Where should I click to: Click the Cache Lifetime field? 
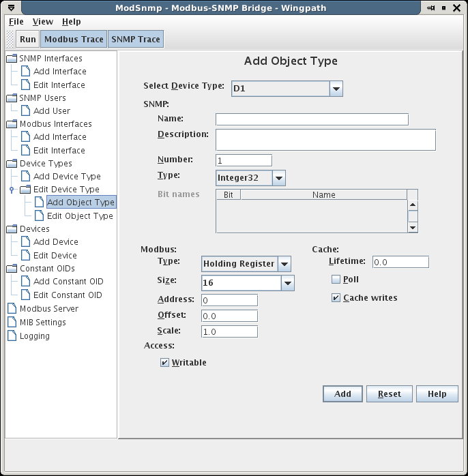click(x=401, y=262)
